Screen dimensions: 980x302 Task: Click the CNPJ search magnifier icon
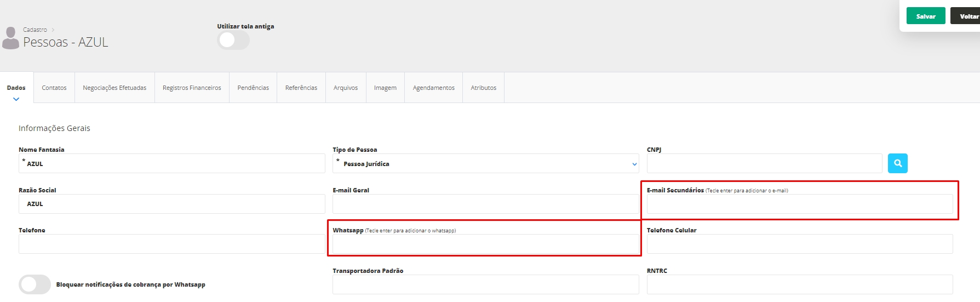tap(897, 163)
